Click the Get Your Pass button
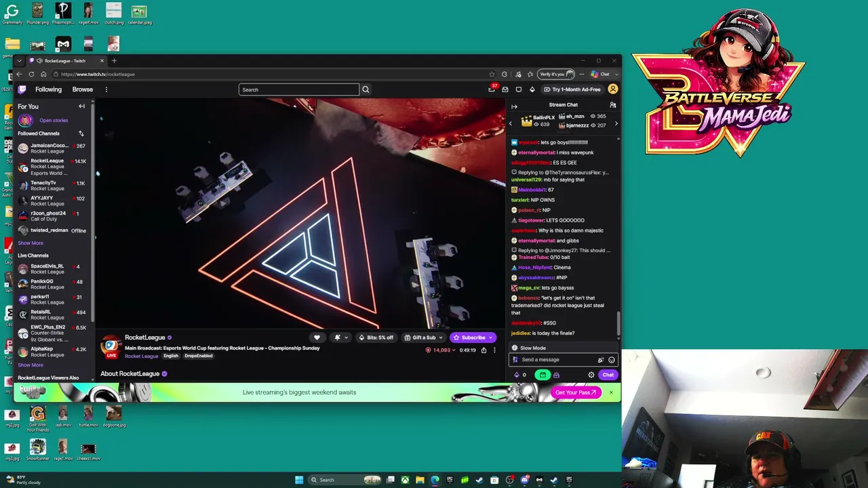Viewport: 868px width, 488px height. click(x=576, y=392)
